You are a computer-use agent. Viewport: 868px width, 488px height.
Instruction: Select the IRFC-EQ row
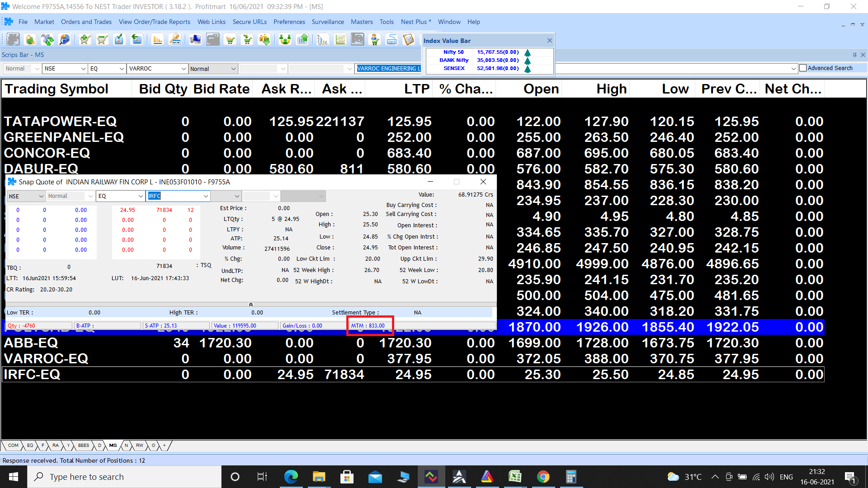413,375
